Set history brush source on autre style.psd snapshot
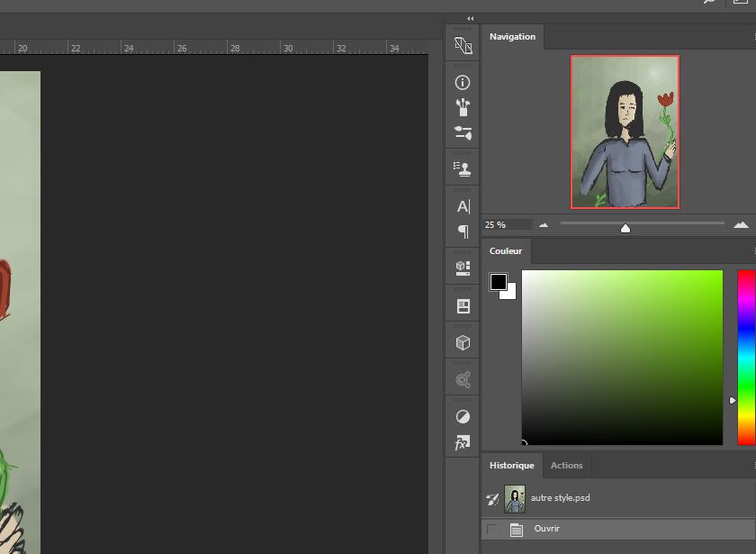The height and width of the screenshot is (554, 756). tap(492, 498)
